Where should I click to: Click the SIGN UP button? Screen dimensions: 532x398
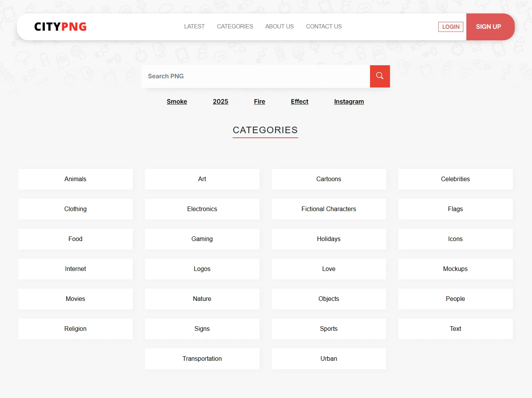(x=488, y=26)
